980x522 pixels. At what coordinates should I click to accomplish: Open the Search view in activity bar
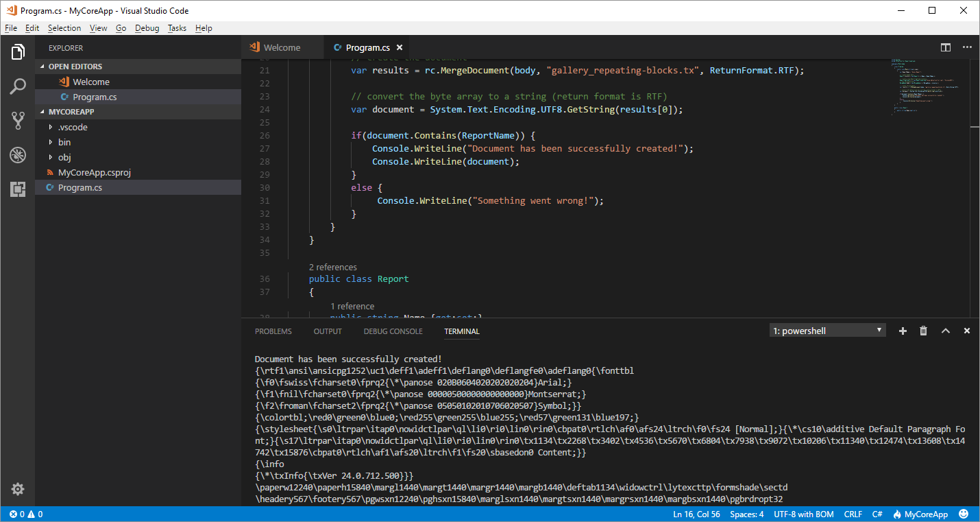click(x=18, y=86)
